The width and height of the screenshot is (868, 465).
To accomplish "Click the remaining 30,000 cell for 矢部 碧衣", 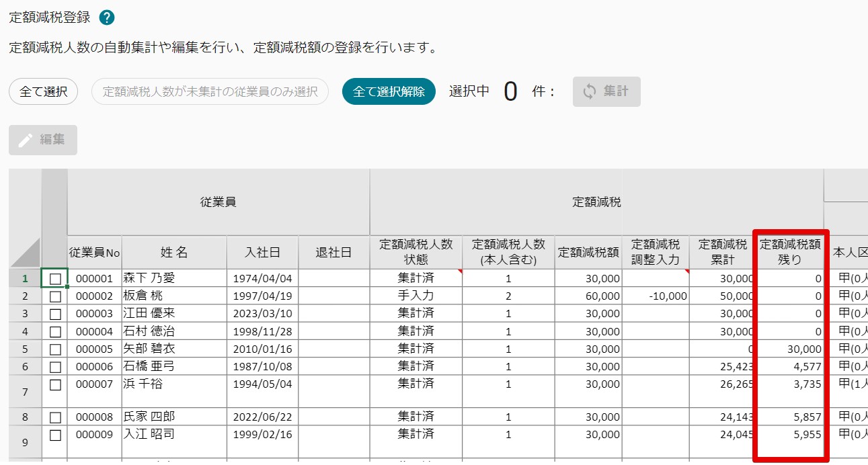I will 790,349.
